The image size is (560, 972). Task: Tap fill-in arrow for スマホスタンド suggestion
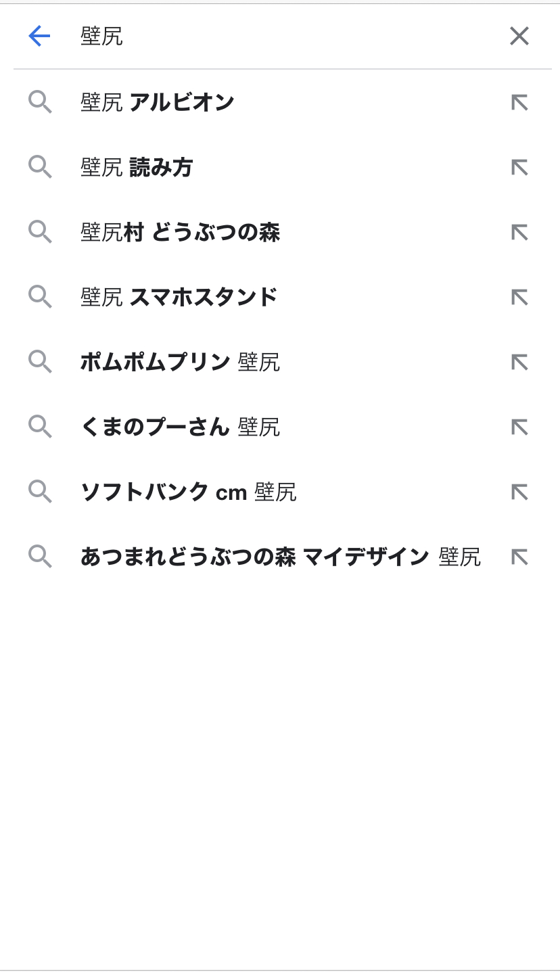coord(519,297)
